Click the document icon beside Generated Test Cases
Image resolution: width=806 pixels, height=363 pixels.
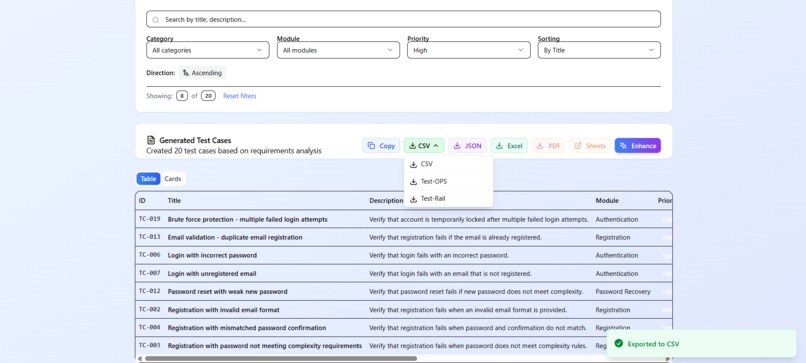(151, 140)
